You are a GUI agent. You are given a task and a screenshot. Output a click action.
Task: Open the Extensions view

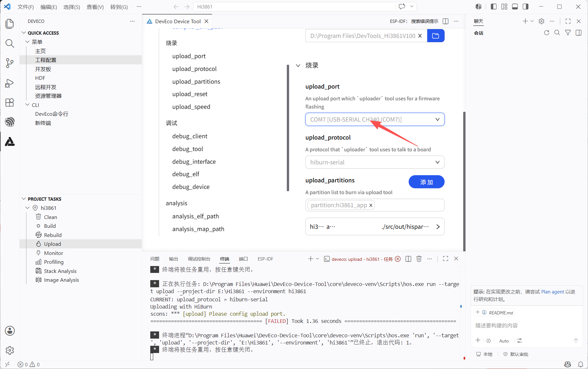click(10, 102)
